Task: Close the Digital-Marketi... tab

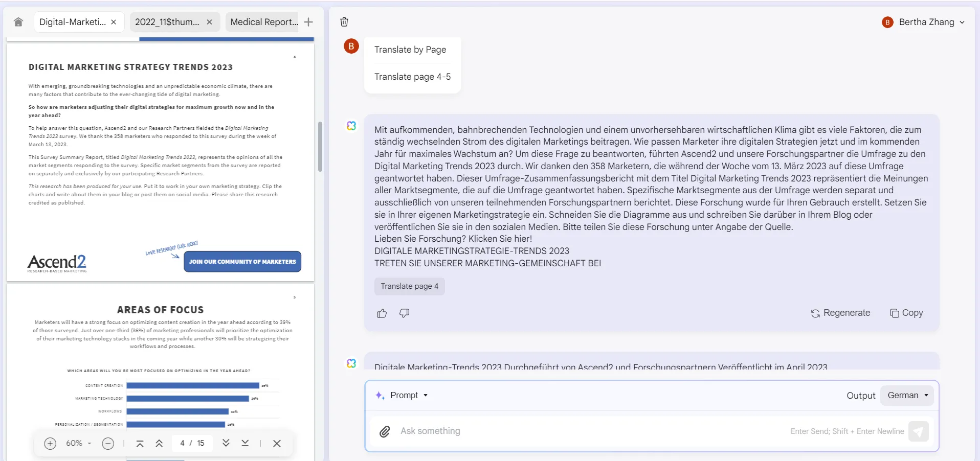Action: (x=114, y=22)
